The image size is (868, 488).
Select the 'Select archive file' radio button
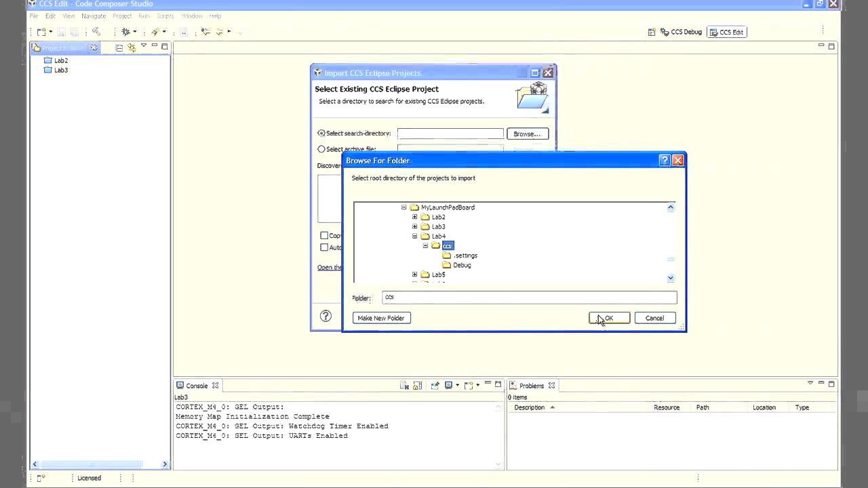(x=321, y=149)
